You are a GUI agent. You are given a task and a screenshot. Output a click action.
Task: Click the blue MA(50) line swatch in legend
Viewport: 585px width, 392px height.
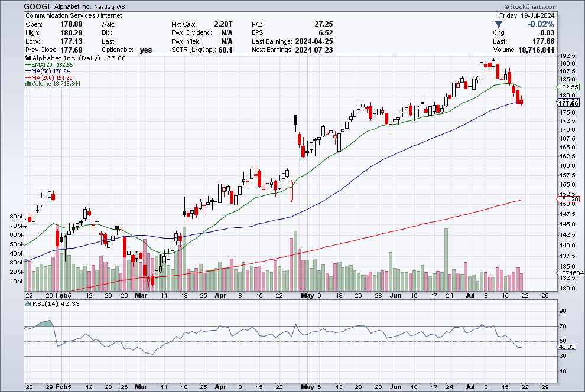(28, 71)
